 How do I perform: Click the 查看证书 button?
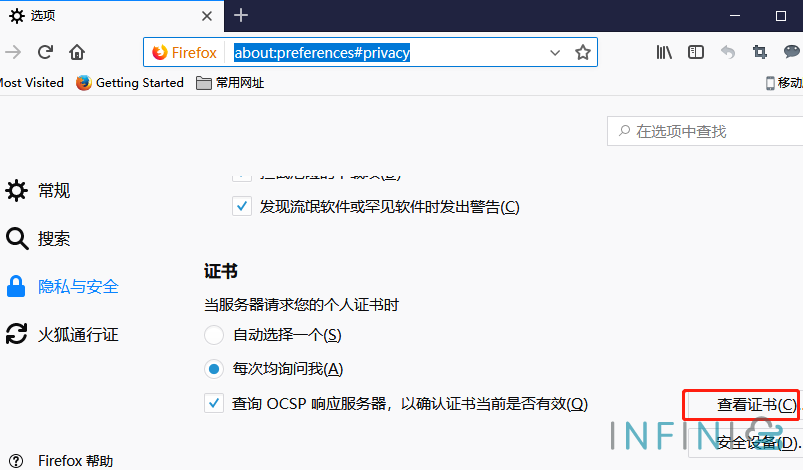(x=744, y=405)
